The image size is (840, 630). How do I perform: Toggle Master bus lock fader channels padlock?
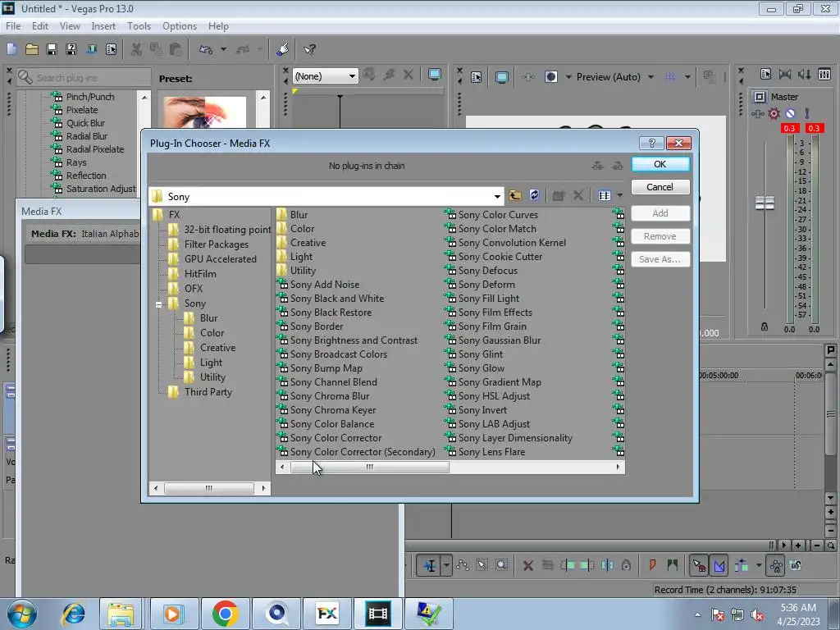pos(765,326)
